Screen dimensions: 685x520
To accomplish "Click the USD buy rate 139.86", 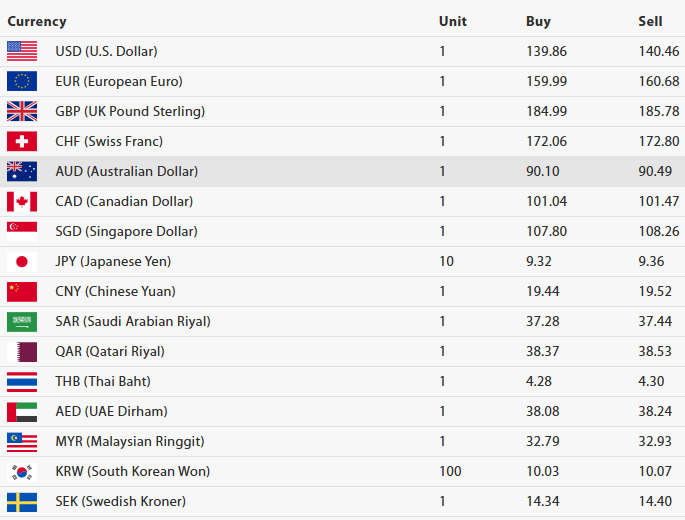I will (545, 51).
